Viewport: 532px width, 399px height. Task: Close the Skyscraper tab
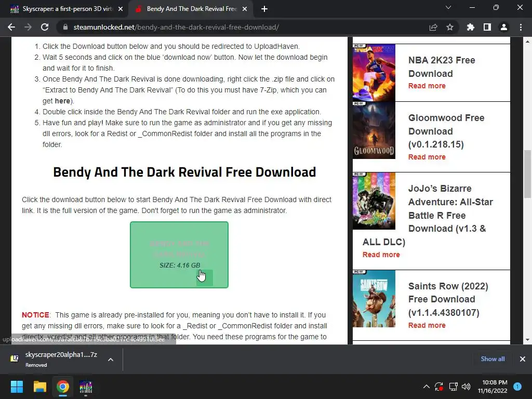pos(121,9)
